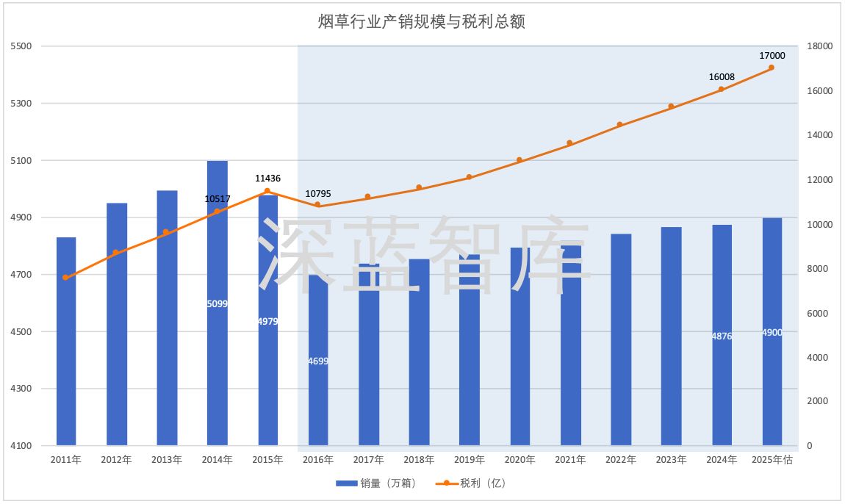845x504 pixels.
Task: Select the 2025年估 bar labeled 4900
Action: [772, 332]
